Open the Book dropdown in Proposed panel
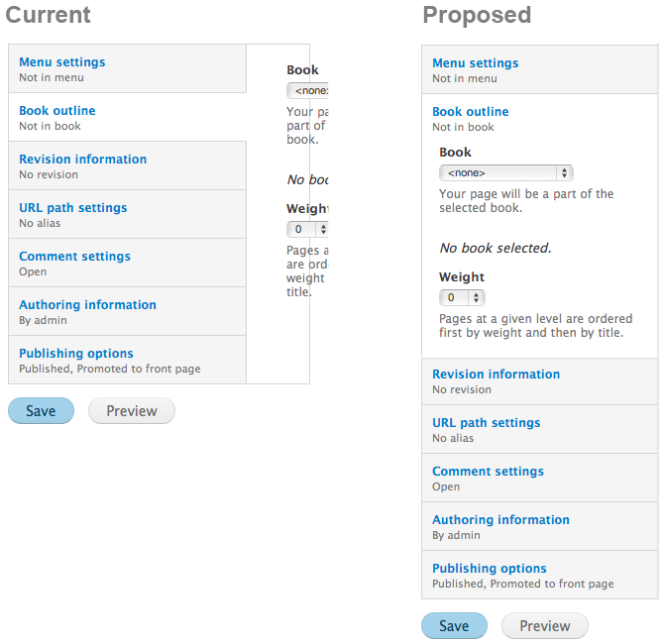The height and width of the screenshot is (644, 665). click(x=506, y=172)
